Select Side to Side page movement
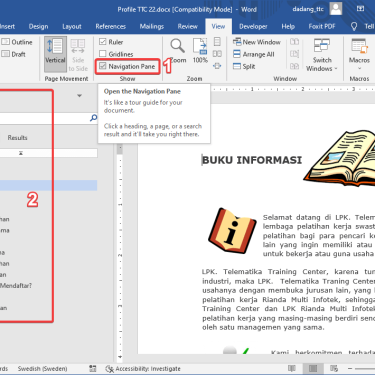The image size is (375, 375). click(78, 55)
